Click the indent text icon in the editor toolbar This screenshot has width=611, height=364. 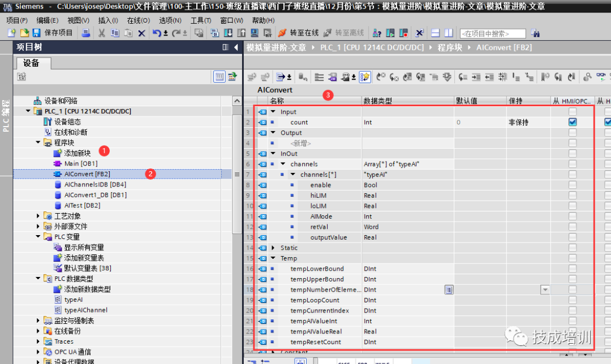[x=476, y=77]
